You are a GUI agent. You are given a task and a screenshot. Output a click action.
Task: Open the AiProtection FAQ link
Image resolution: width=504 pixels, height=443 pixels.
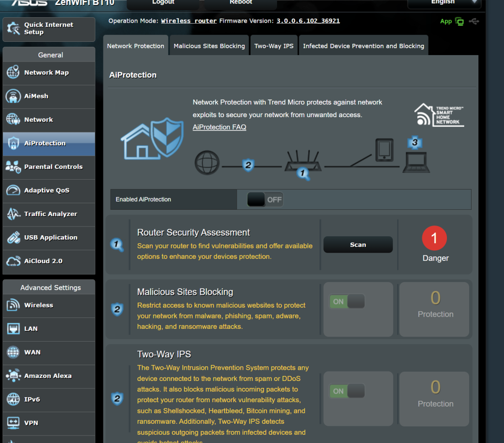pos(220,127)
